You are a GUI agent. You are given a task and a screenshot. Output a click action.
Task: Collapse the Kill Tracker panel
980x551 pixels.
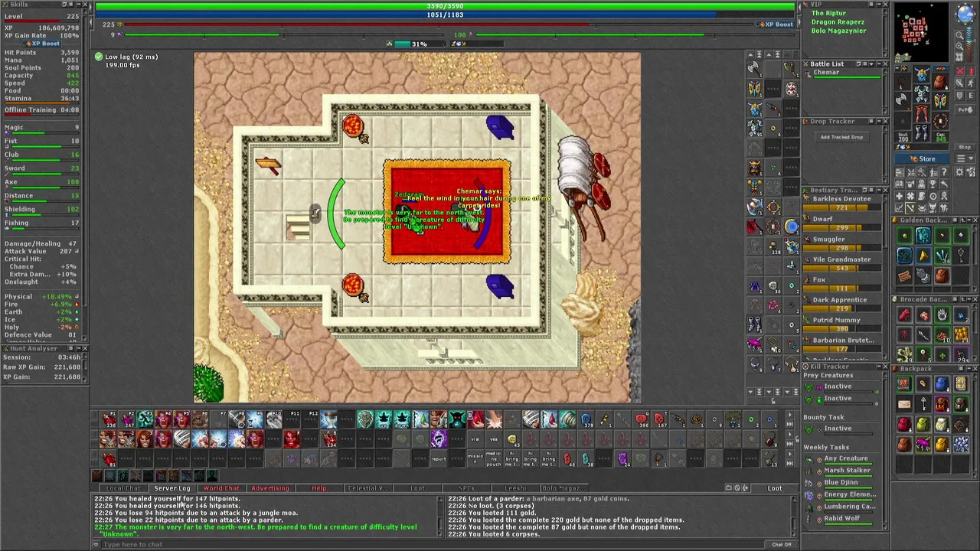(x=879, y=367)
